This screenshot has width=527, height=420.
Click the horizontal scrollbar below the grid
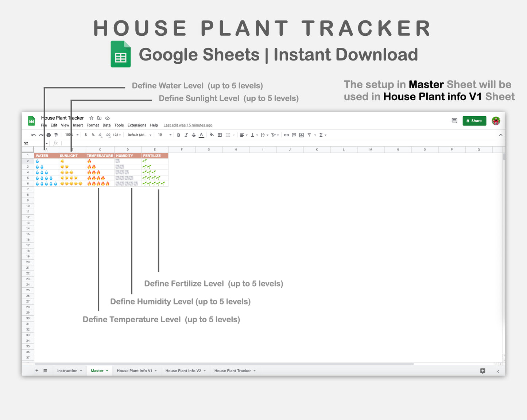coord(219,363)
